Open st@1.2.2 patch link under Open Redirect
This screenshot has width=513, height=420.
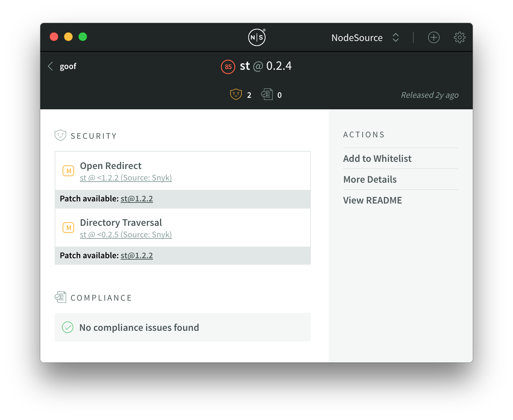[137, 199]
